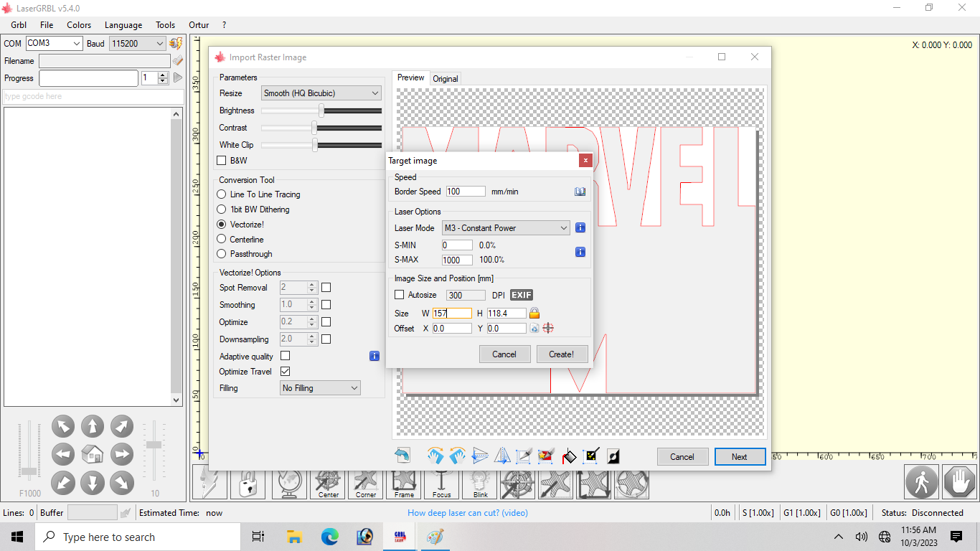Click Cancel in the Target image dialog

coord(504,354)
